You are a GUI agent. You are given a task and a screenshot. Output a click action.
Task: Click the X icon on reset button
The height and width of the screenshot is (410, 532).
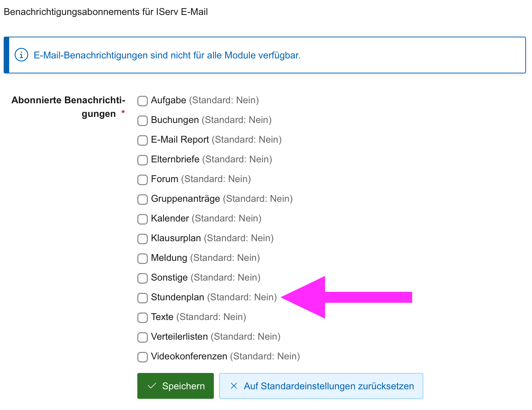(234, 386)
